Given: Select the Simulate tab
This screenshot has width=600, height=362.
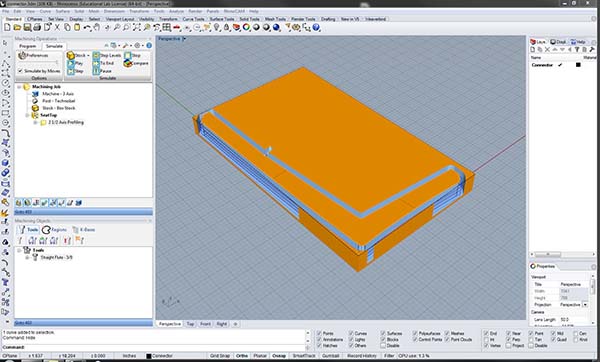Looking at the screenshot, I should [54, 46].
